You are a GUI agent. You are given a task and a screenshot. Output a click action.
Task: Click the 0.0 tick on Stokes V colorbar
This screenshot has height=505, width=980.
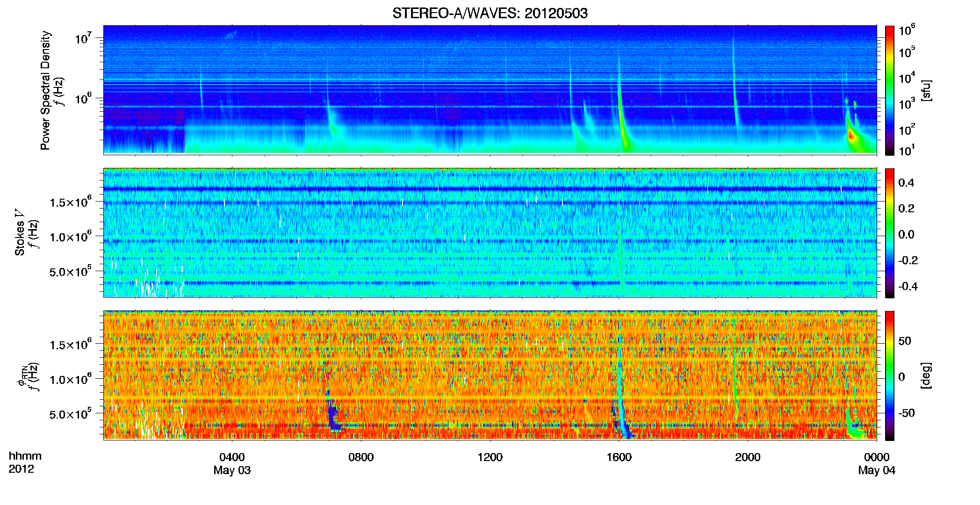[x=906, y=234]
